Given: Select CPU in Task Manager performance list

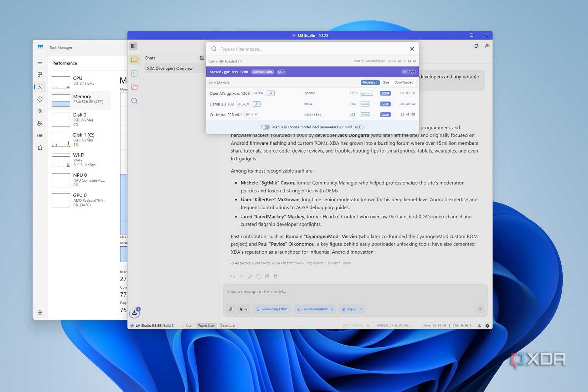Looking at the screenshot, I should pyautogui.click(x=80, y=82).
